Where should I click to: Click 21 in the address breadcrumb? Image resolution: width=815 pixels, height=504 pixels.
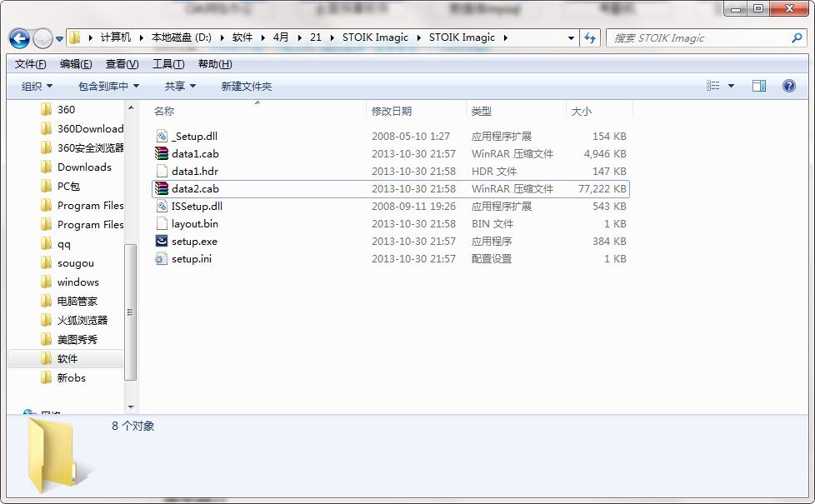(x=316, y=37)
